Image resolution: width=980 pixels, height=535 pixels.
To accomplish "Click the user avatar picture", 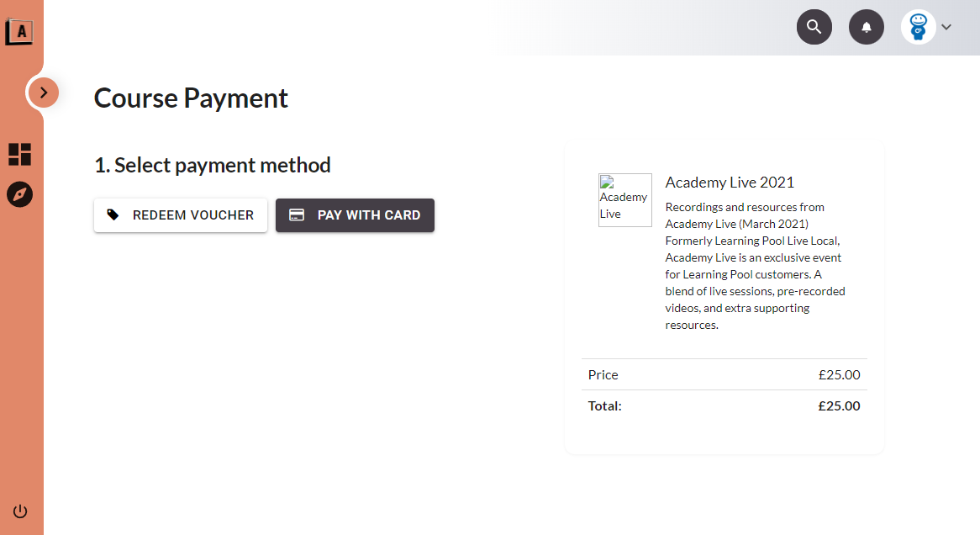I will point(918,27).
